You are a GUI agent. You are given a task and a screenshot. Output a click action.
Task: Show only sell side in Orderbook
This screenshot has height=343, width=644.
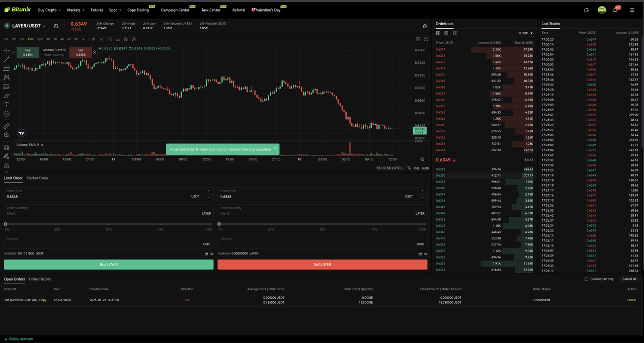click(x=455, y=33)
